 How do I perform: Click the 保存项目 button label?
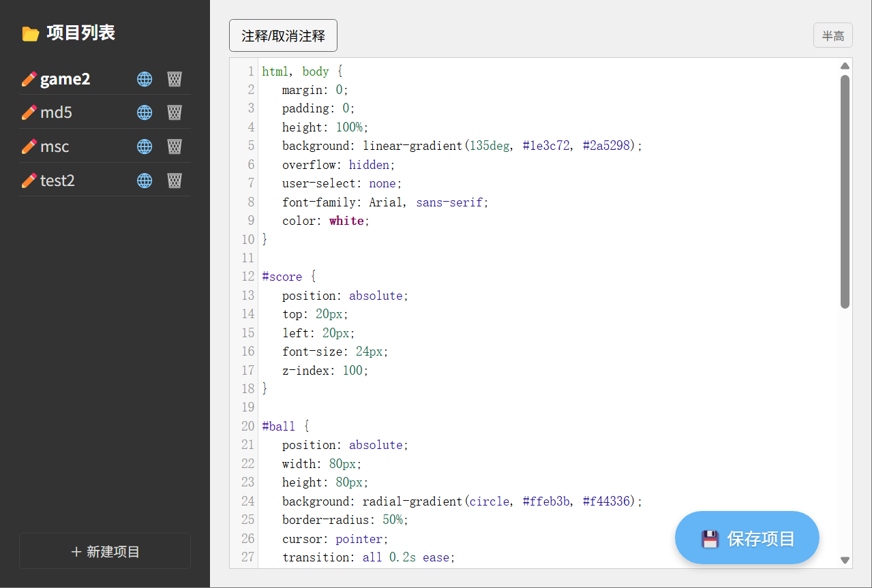(x=761, y=539)
